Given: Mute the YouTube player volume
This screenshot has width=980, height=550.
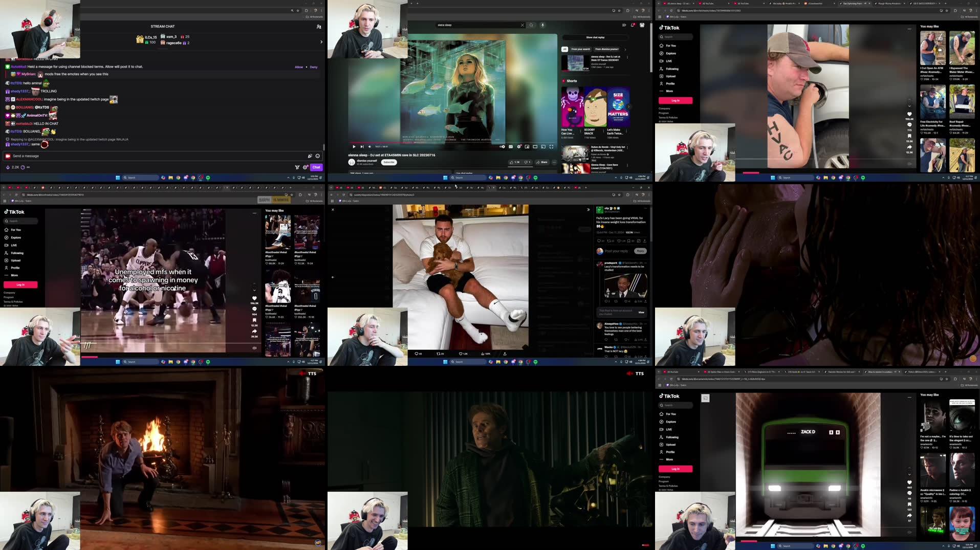Looking at the screenshot, I should [x=369, y=147].
